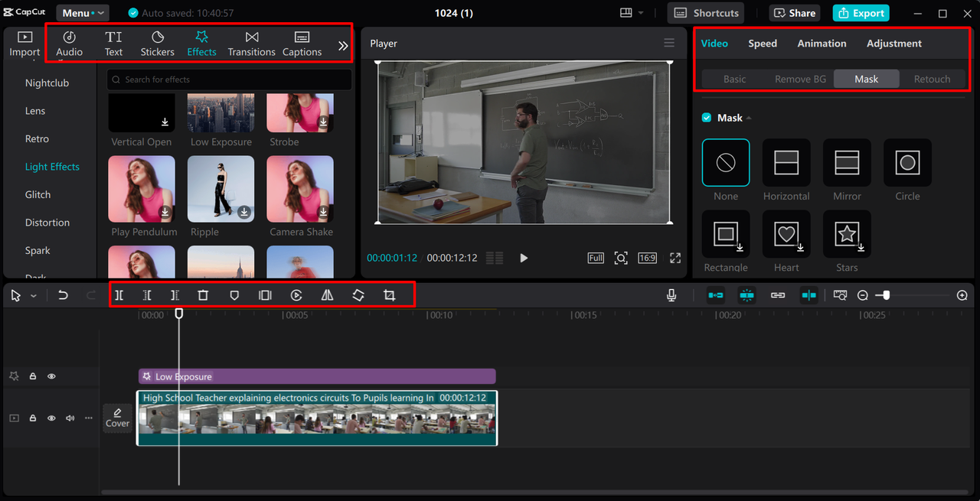This screenshot has height=501, width=980.
Task: Open the layout selector dropdown
Action: (632, 13)
